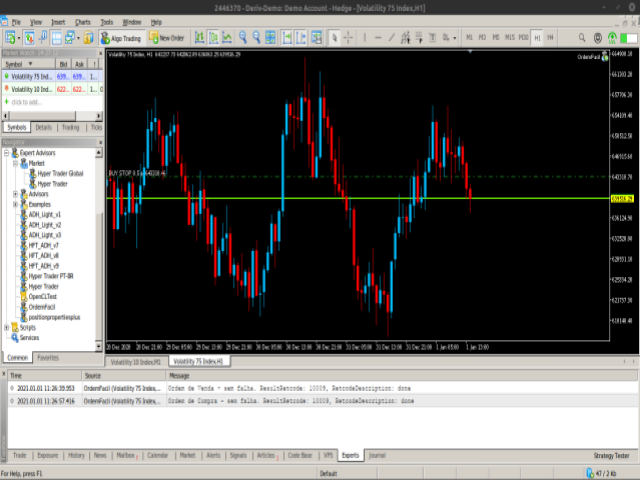
Task: Click the Services icon in Navigator
Action: pyautogui.click(x=14, y=337)
